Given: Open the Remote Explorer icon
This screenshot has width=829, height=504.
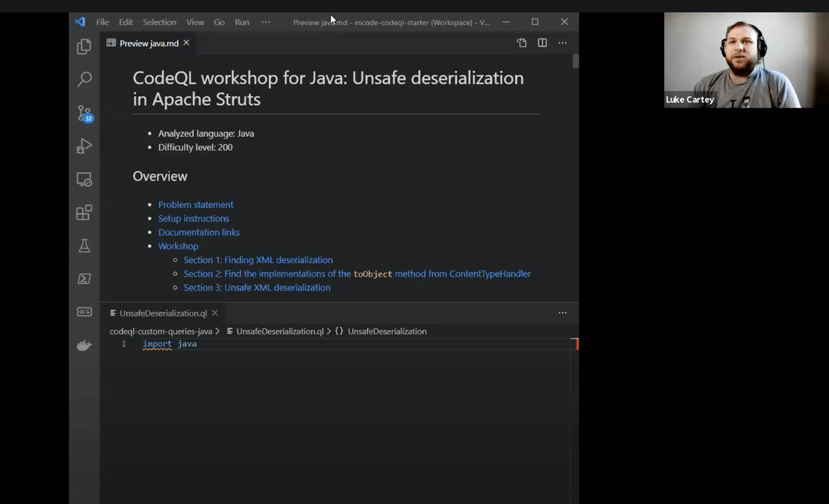Looking at the screenshot, I should click(x=84, y=179).
